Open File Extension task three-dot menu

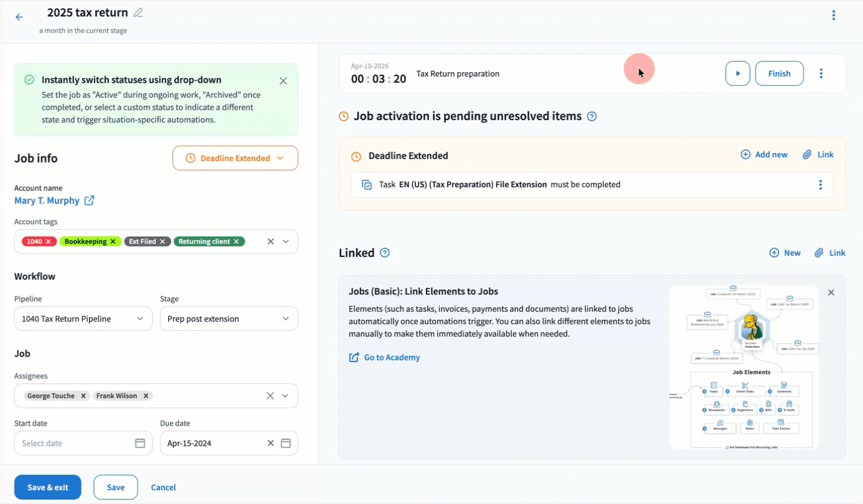[x=820, y=185]
